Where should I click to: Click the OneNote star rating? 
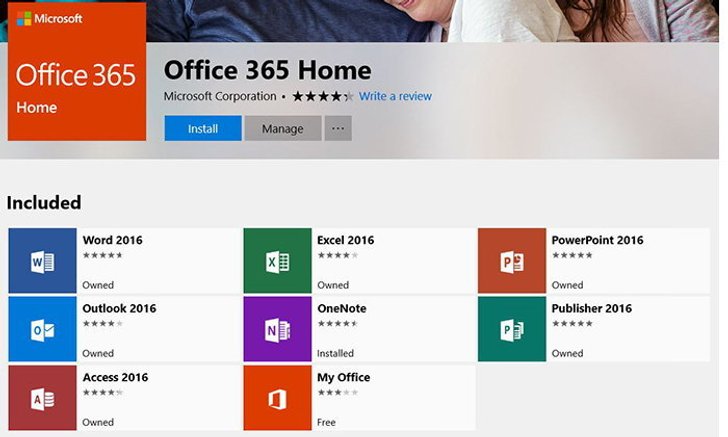click(338, 324)
